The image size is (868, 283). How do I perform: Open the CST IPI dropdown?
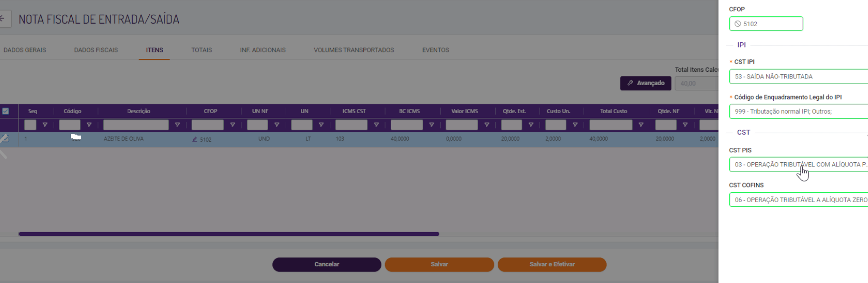click(x=799, y=77)
